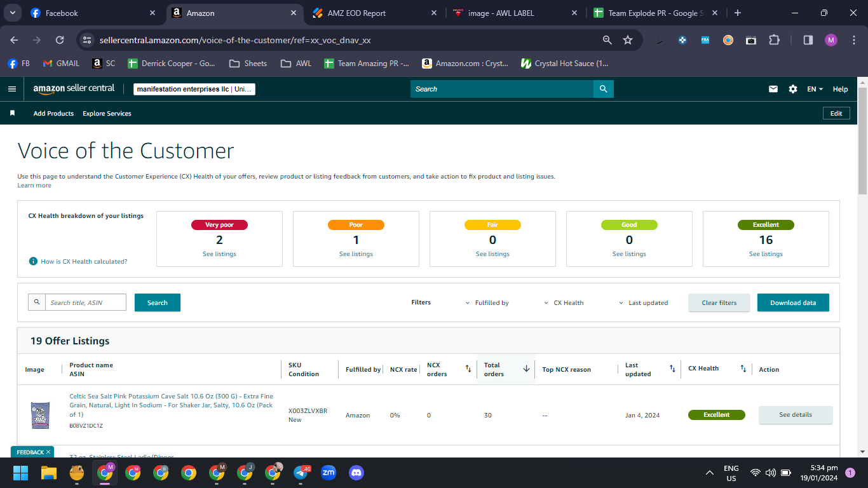Open a new browser tab
868x488 pixels.
pos(737,13)
